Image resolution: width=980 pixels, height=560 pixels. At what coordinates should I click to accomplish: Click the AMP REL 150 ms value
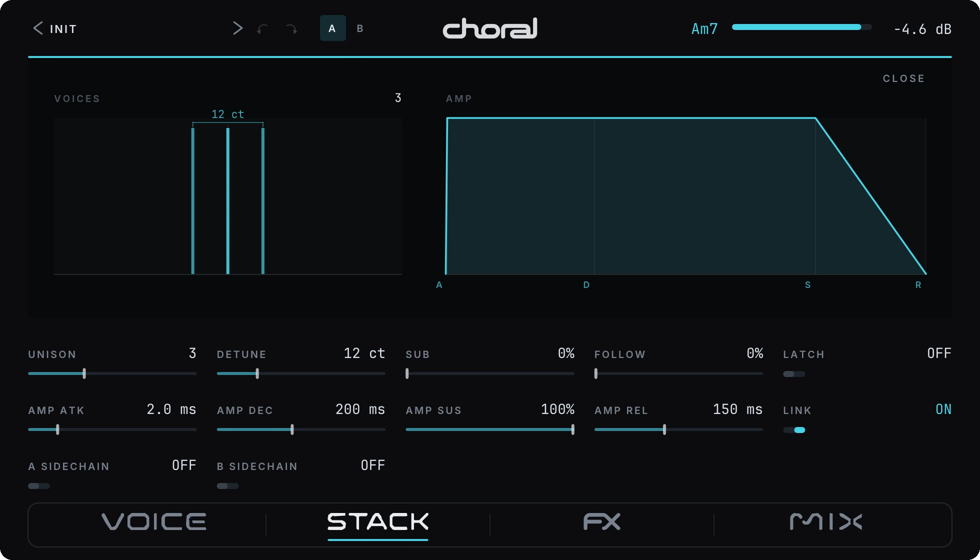737,409
